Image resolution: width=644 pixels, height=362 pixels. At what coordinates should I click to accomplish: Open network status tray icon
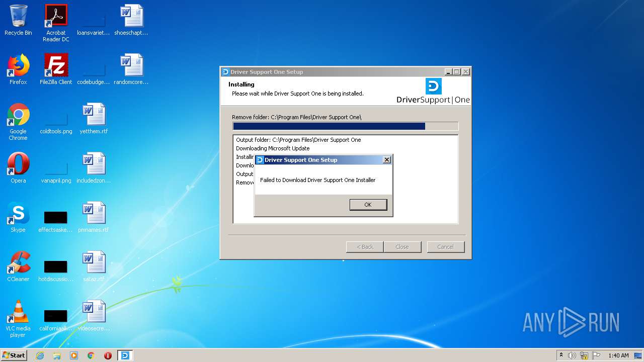(x=584, y=355)
